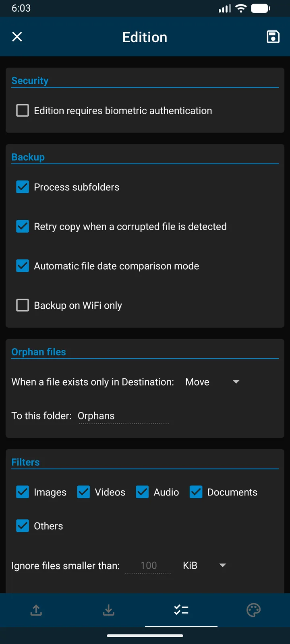This screenshot has height=644, width=290.
Task: Uncheck Process subfolders
Action: click(x=23, y=187)
